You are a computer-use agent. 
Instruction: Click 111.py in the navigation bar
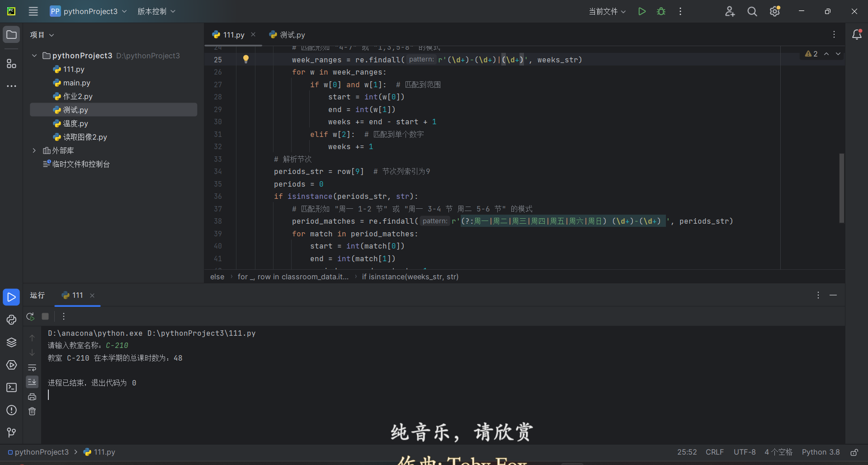99,452
